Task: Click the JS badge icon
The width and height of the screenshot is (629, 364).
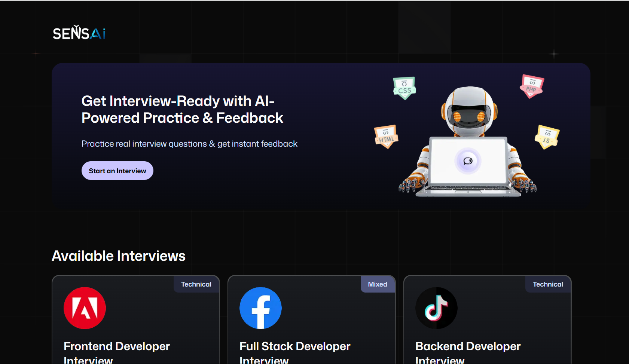Action: (x=547, y=137)
